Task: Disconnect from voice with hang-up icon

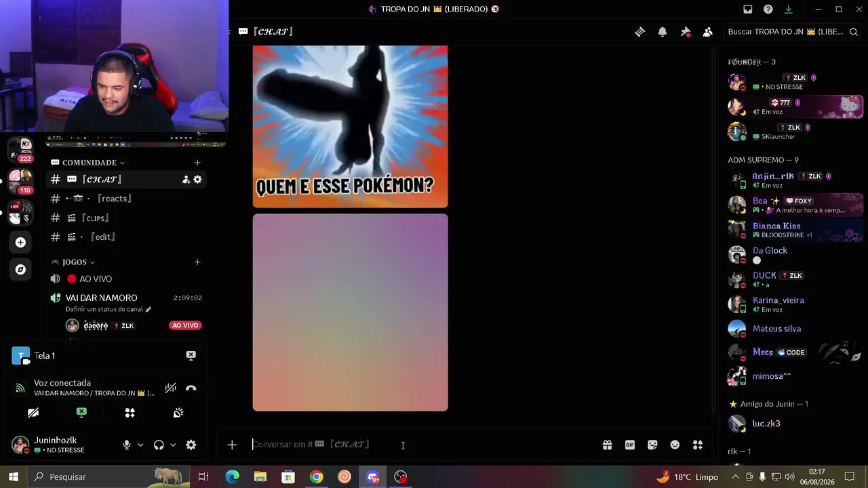Action: tap(191, 388)
